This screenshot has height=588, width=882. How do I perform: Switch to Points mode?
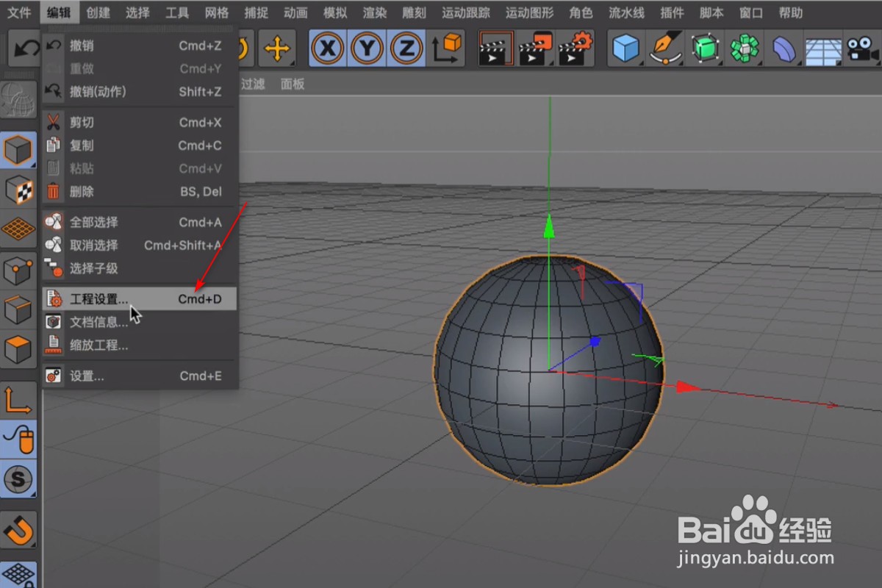(x=18, y=272)
